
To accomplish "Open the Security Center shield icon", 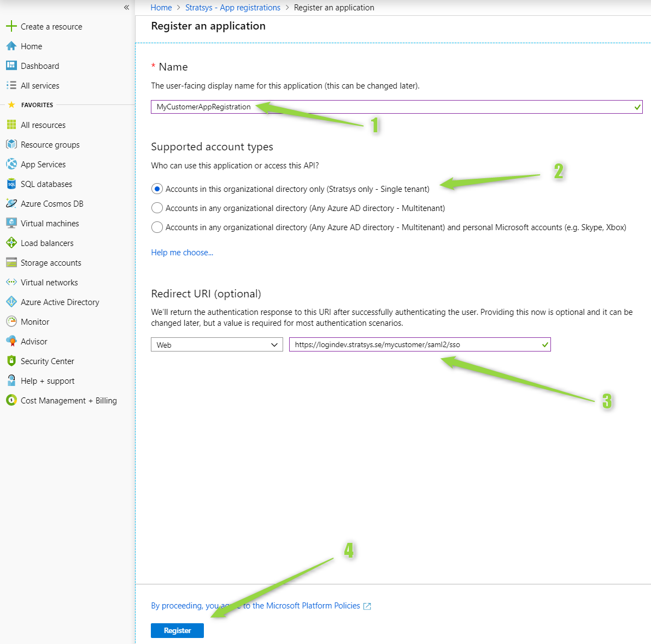I will [x=11, y=361].
